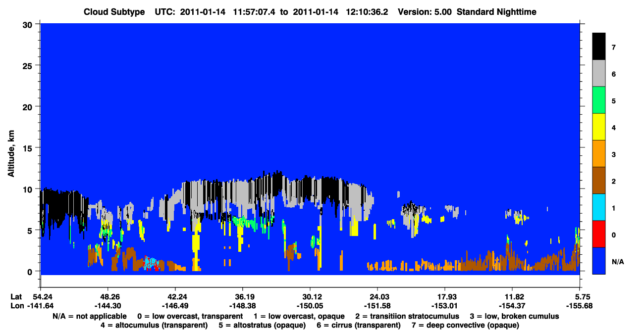
Task: Click the gray color swatch labeled 6
Action: click(x=599, y=73)
